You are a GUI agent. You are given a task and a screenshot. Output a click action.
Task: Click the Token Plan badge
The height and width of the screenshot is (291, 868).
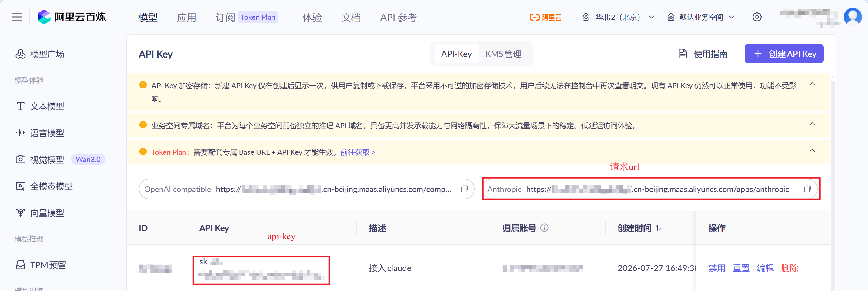coord(258,17)
